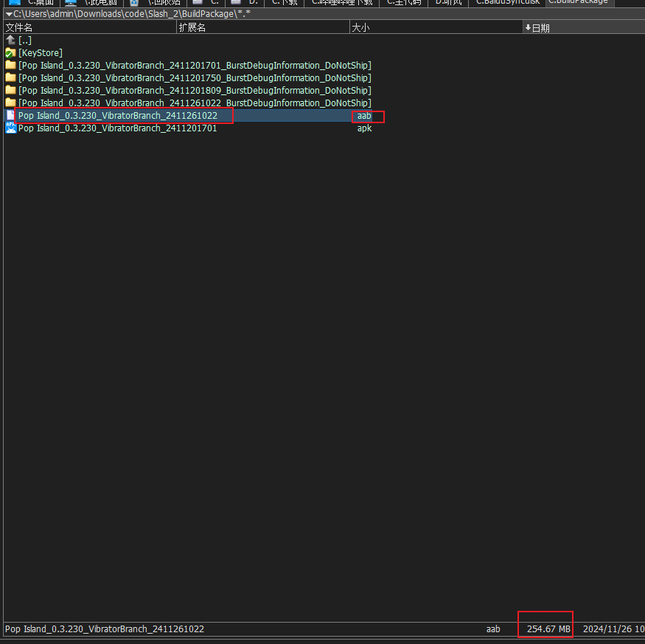Switch to the BuildPackage folder tab

(579, 3)
